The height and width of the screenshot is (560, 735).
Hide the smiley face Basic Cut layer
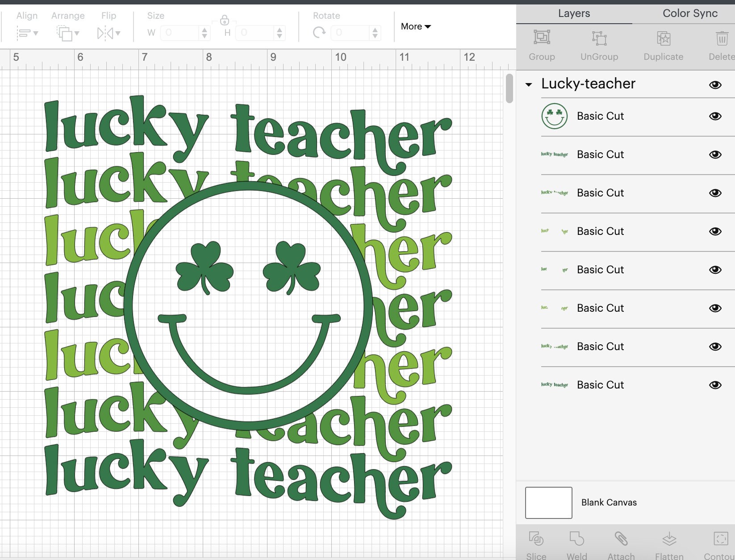coord(715,116)
